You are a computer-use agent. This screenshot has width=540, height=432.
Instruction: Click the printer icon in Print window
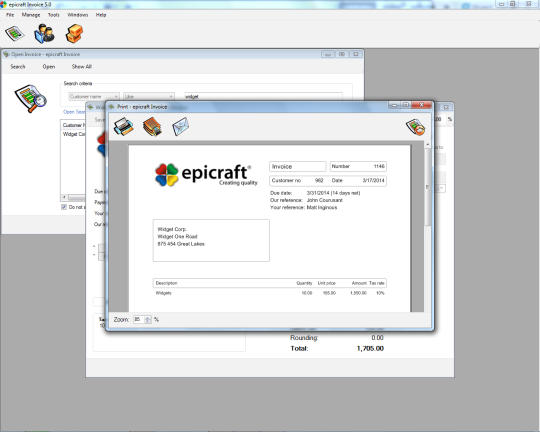click(x=124, y=126)
